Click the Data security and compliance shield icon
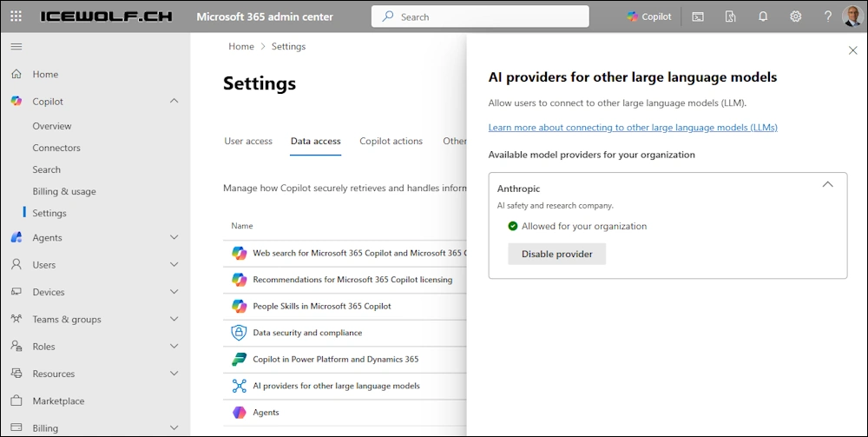 pyautogui.click(x=239, y=333)
